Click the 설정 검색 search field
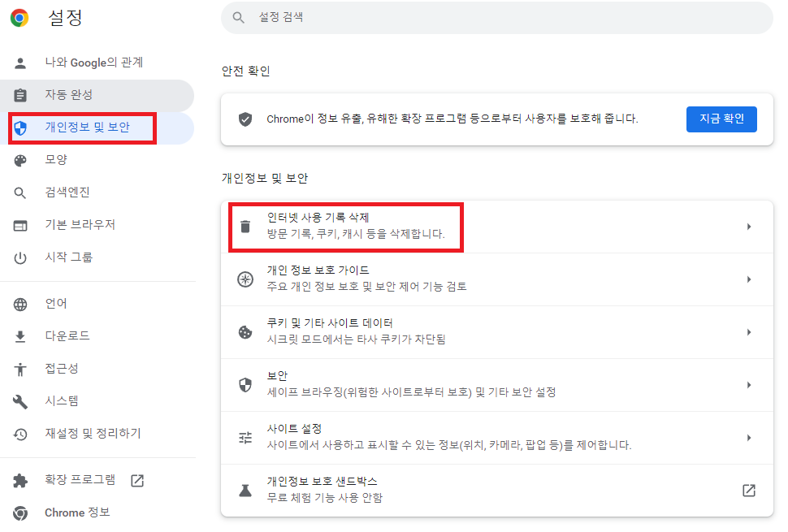Image resolution: width=788 pixels, height=532 pixels. pos(496,16)
